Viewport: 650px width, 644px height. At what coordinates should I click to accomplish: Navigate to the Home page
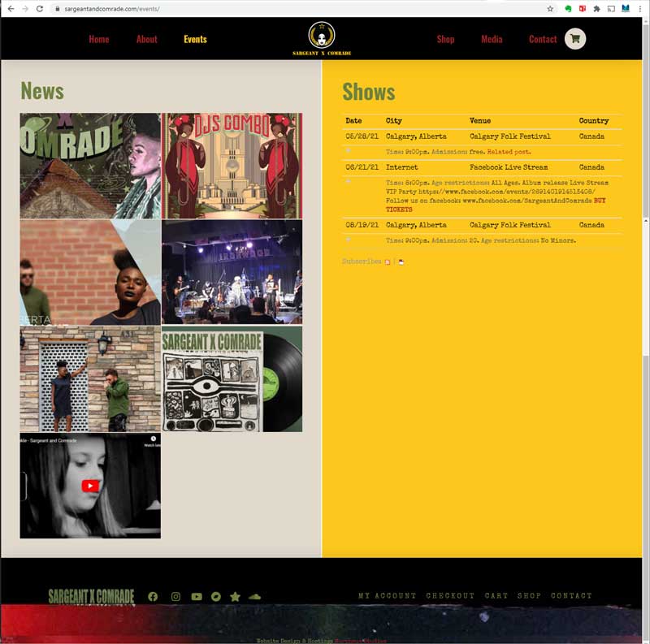tap(99, 39)
